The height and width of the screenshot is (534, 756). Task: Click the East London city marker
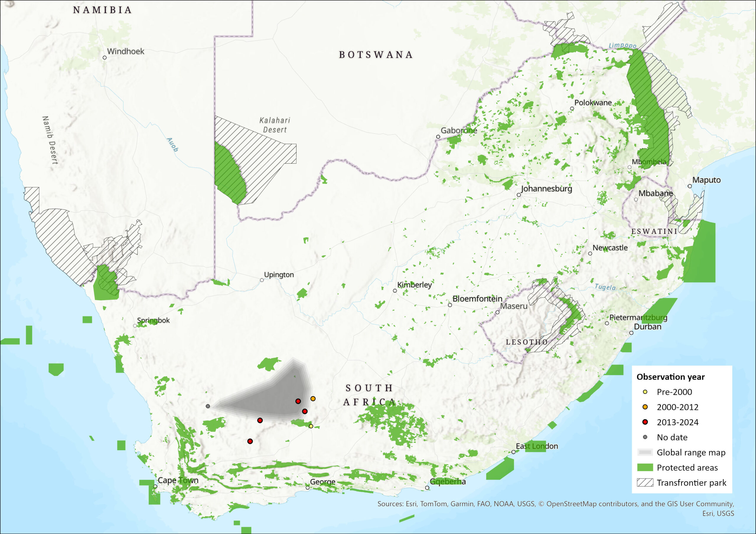[x=513, y=452]
